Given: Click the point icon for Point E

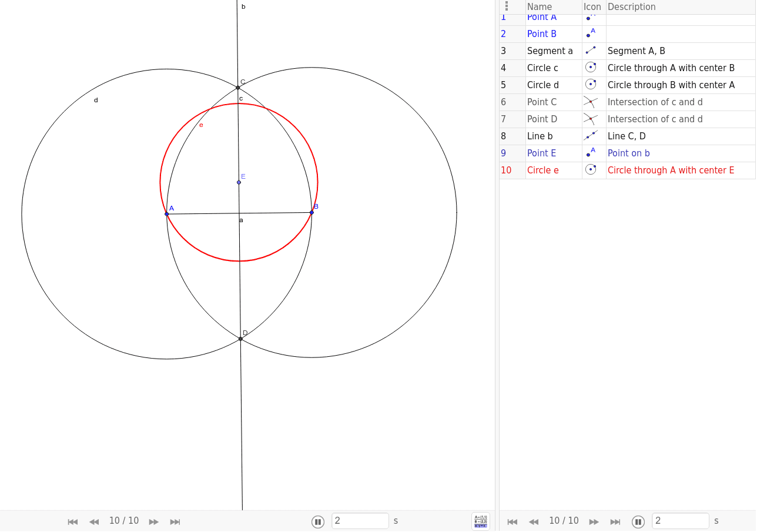Looking at the screenshot, I should coord(591,153).
